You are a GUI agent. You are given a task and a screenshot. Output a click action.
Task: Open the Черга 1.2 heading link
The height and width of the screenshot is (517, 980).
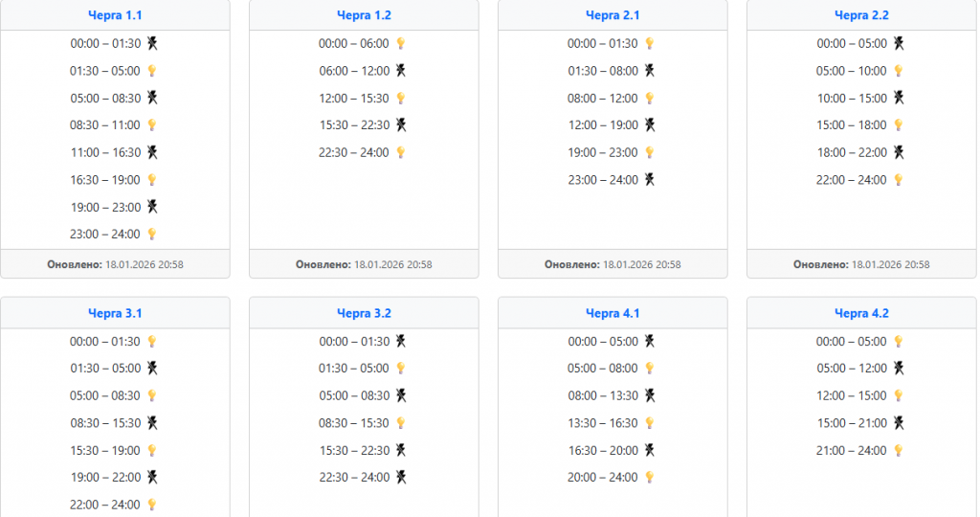(x=364, y=15)
